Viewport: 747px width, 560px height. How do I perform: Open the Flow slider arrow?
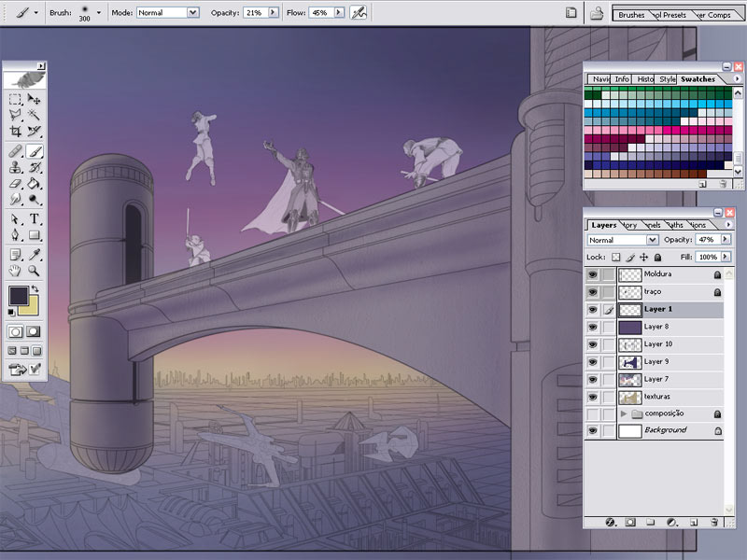point(339,13)
